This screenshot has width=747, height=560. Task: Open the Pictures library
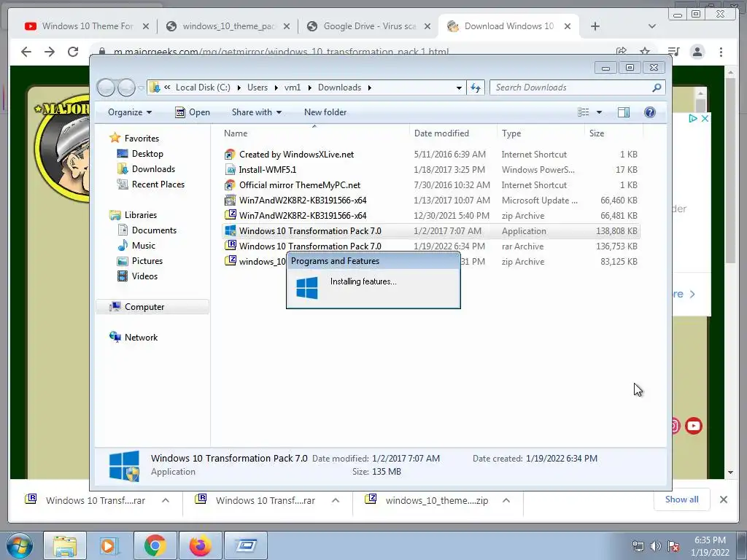tap(147, 261)
